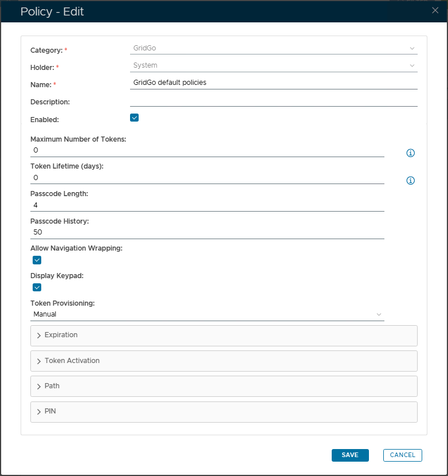This screenshot has width=448, height=476.
Task: Expand the PIN section
Action: [223, 412]
